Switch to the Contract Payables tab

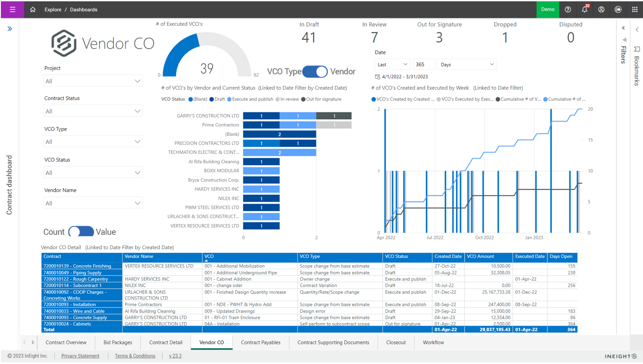(x=261, y=343)
